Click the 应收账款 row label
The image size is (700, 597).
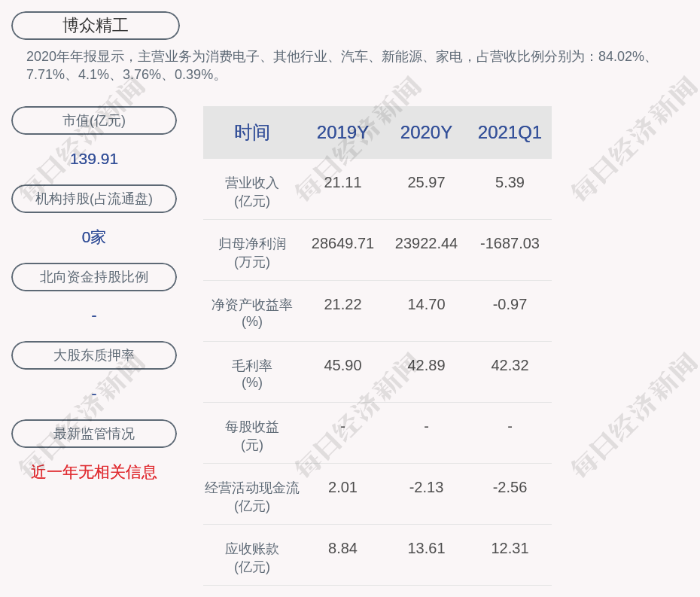(251, 549)
